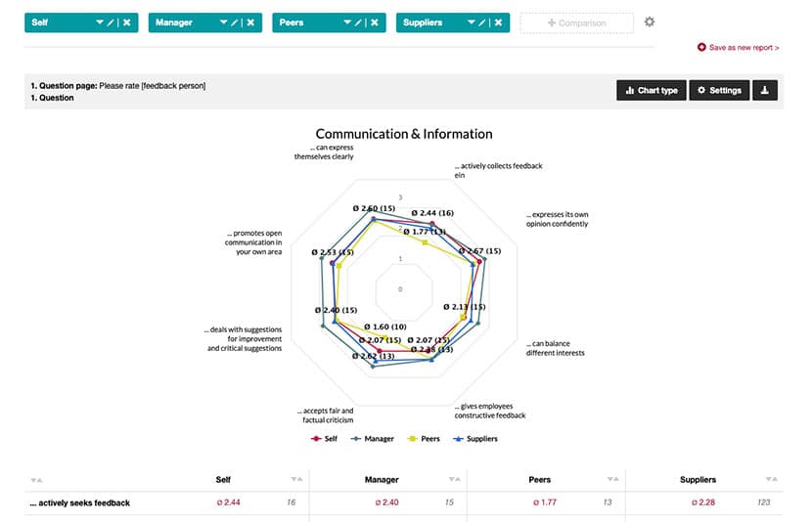The width and height of the screenshot is (812, 522).
Task: Click the Ø 2.60 (15) data label
Action: (x=374, y=208)
